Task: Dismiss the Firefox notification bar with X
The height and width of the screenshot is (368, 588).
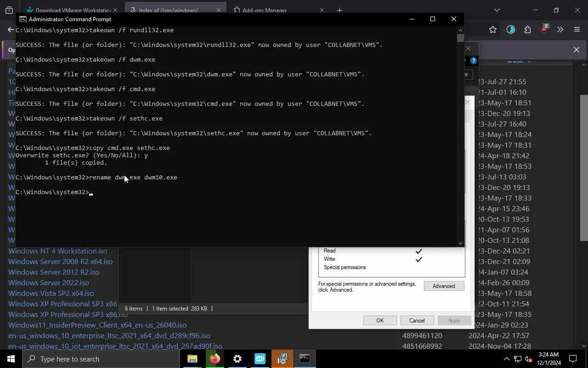Action: pyautogui.click(x=577, y=50)
